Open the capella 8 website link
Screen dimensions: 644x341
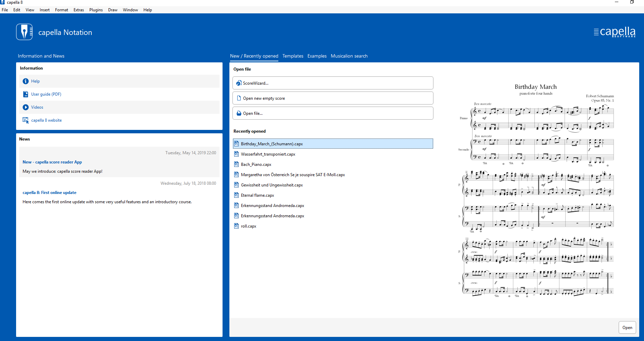coord(47,120)
